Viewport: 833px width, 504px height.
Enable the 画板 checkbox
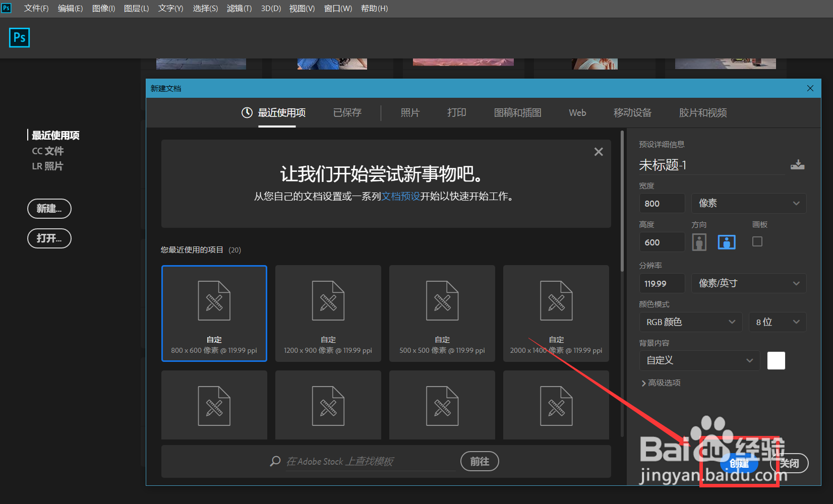[x=757, y=241]
